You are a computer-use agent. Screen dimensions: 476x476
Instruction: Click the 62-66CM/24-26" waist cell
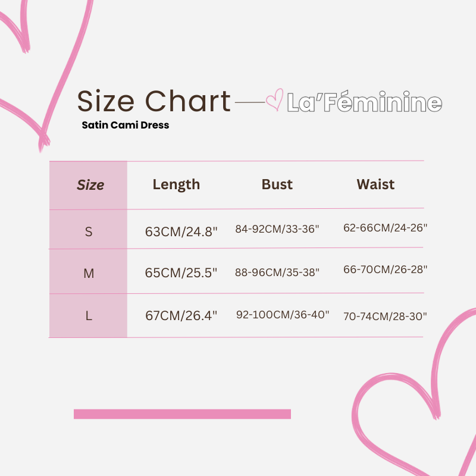(x=385, y=227)
